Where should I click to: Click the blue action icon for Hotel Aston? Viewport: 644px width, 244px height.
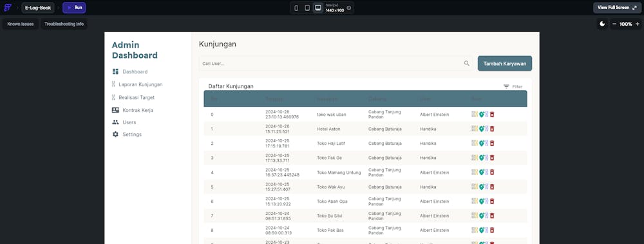click(487, 129)
